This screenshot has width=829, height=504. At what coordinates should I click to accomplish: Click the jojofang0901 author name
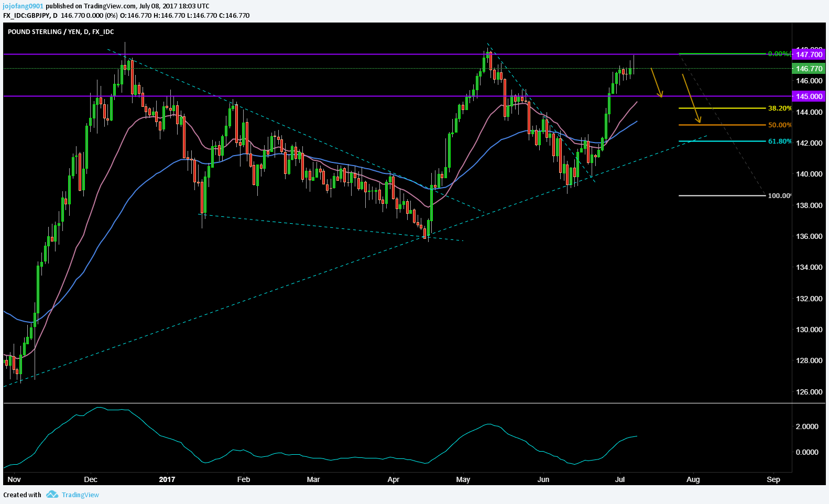[x=24, y=6]
